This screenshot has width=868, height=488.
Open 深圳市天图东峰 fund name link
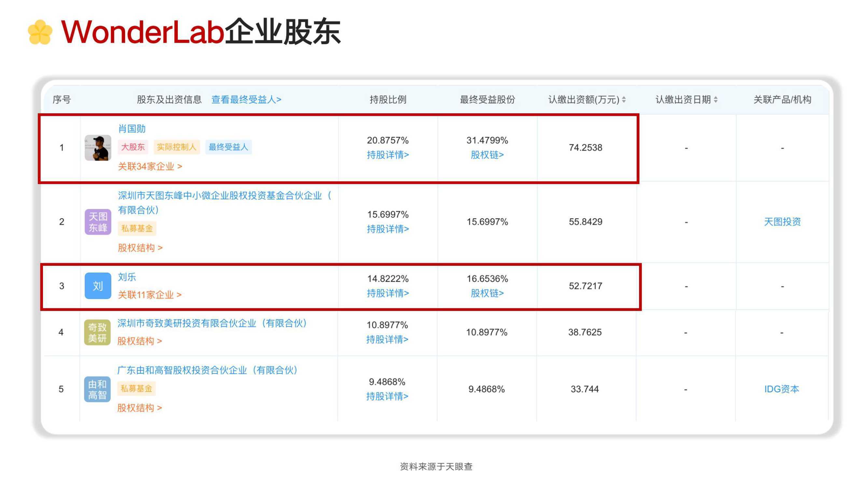[x=225, y=203]
